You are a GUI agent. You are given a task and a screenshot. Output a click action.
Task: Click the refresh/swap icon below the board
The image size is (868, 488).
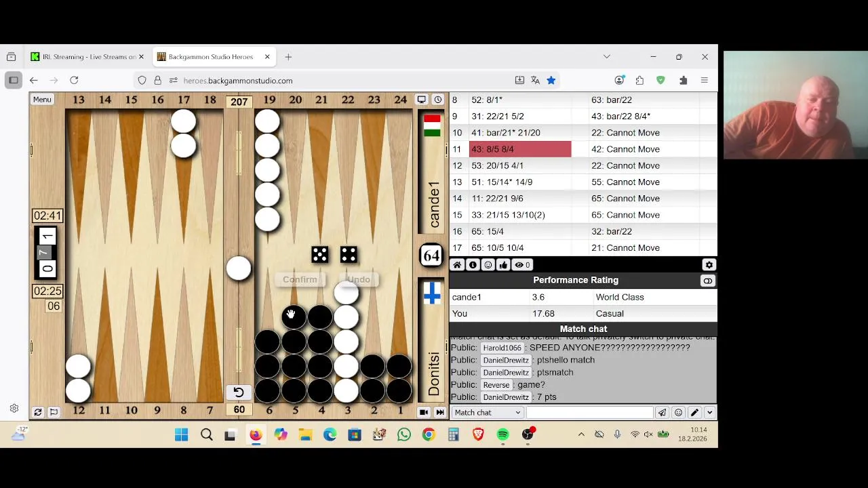pos(38,412)
